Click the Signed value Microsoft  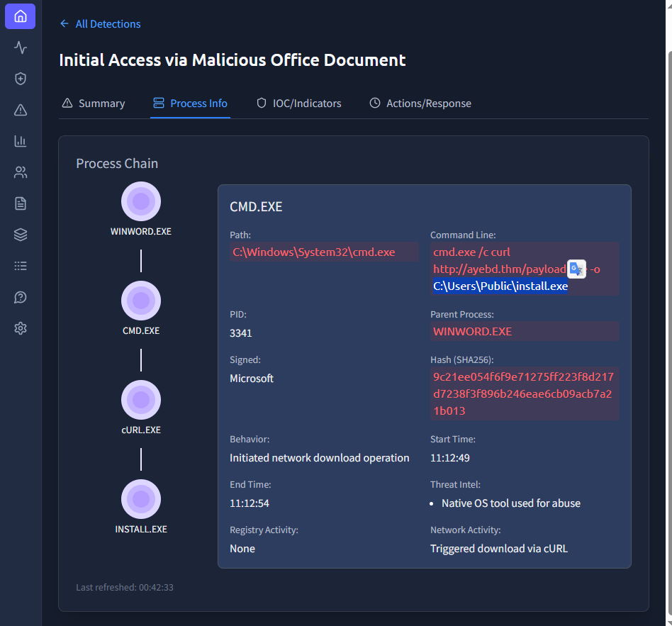[252, 379]
